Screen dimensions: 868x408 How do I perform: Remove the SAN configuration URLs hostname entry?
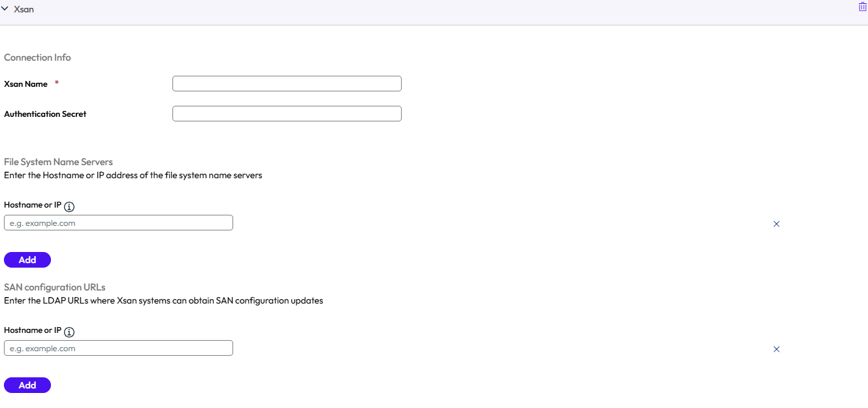[x=777, y=349]
